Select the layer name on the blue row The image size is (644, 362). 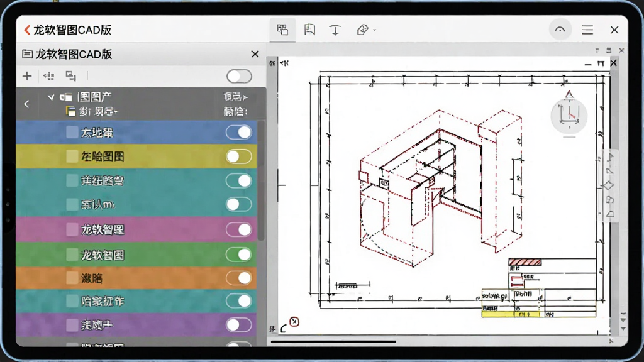pyautogui.click(x=97, y=133)
